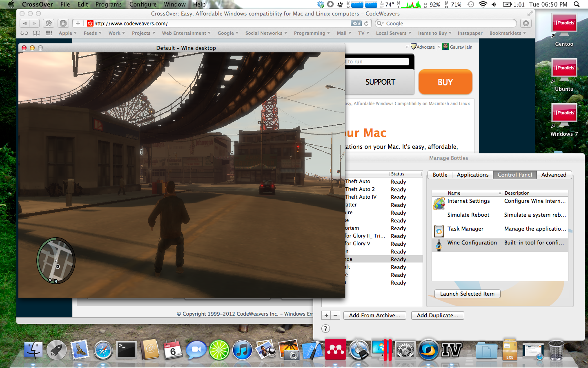Open iCal calendar in the Dock
Image resolution: width=588 pixels, height=368 pixels.
[x=173, y=350]
